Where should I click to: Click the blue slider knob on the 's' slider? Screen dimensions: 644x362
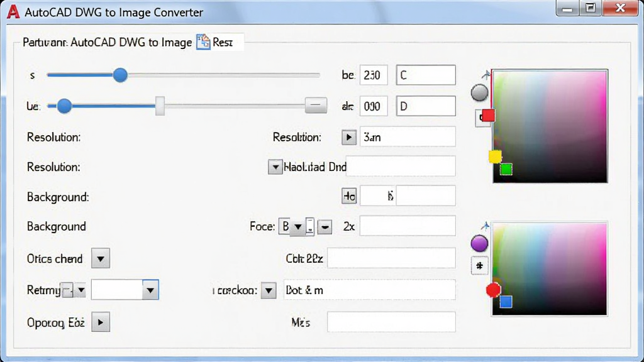(120, 75)
